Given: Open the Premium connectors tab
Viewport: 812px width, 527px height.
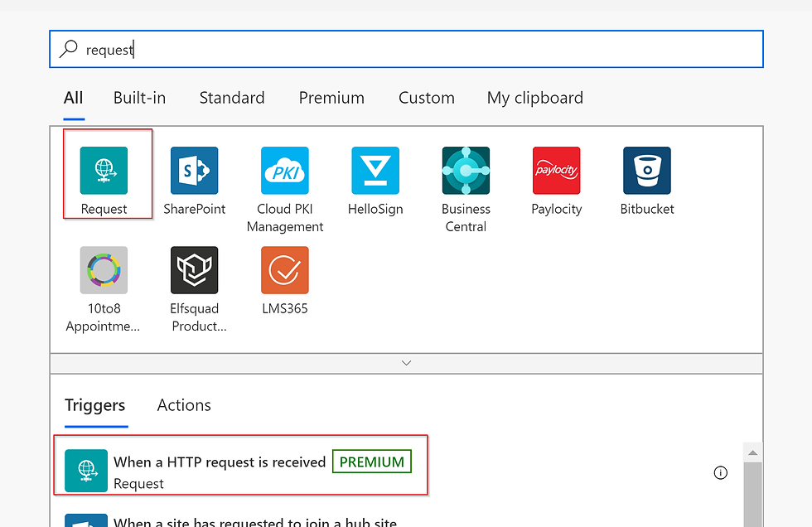Looking at the screenshot, I should pyautogui.click(x=331, y=98).
